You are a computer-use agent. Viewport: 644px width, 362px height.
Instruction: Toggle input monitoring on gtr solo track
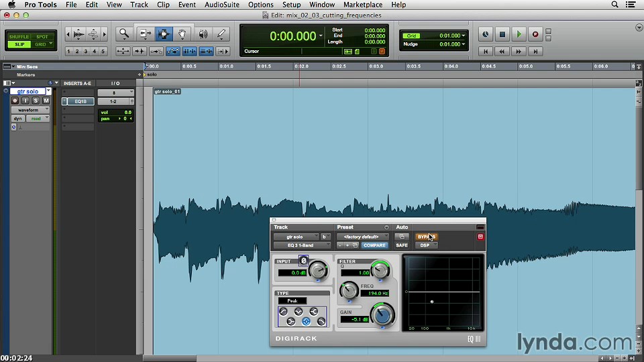pyautogui.click(x=25, y=101)
